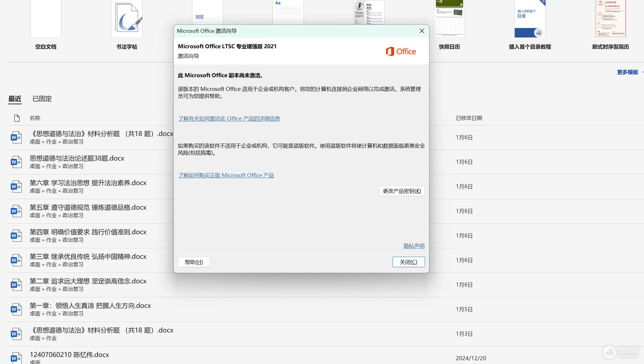Screen dimensions: 644x364
Task: Sort by the 已修改日期 column header
Action: point(469,118)
